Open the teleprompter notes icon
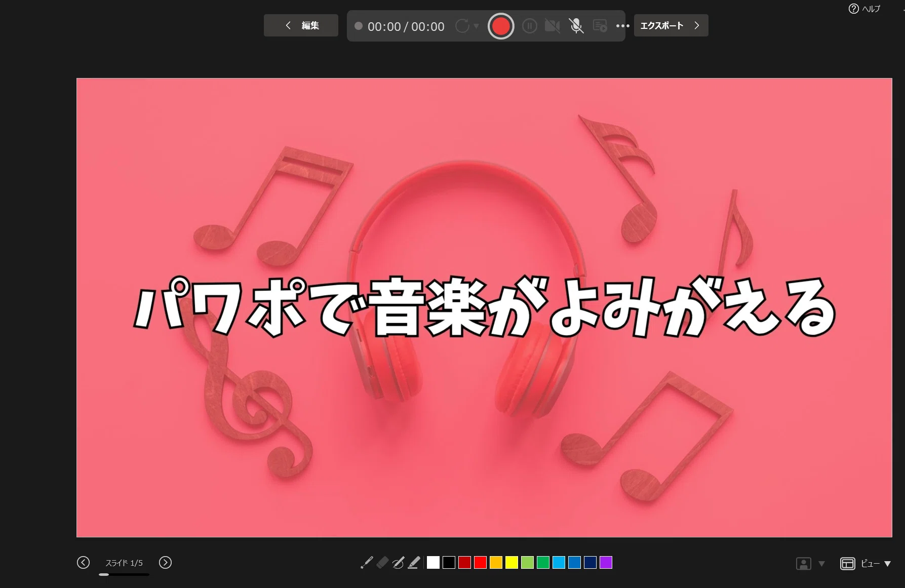The height and width of the screenshot is (588, 905). click(600, 26)
